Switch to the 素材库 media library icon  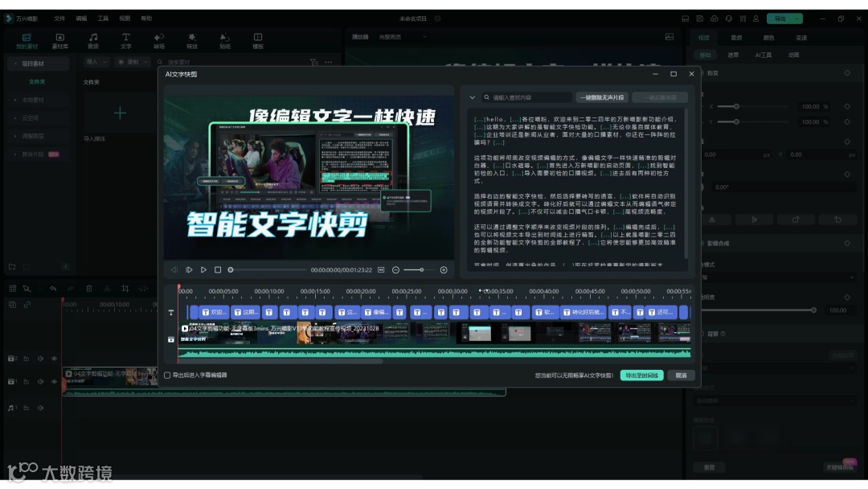[x=60, y=40]
